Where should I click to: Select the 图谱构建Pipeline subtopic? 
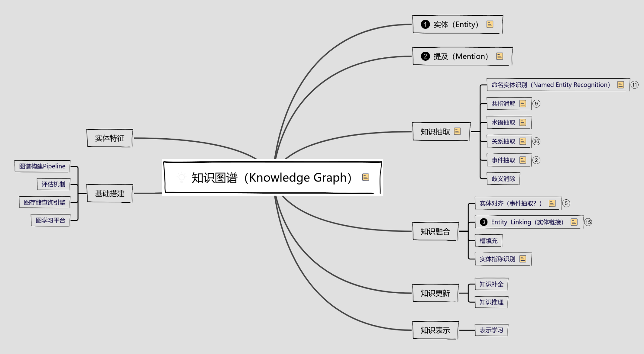pyautogui.click(x=42, y=166)
